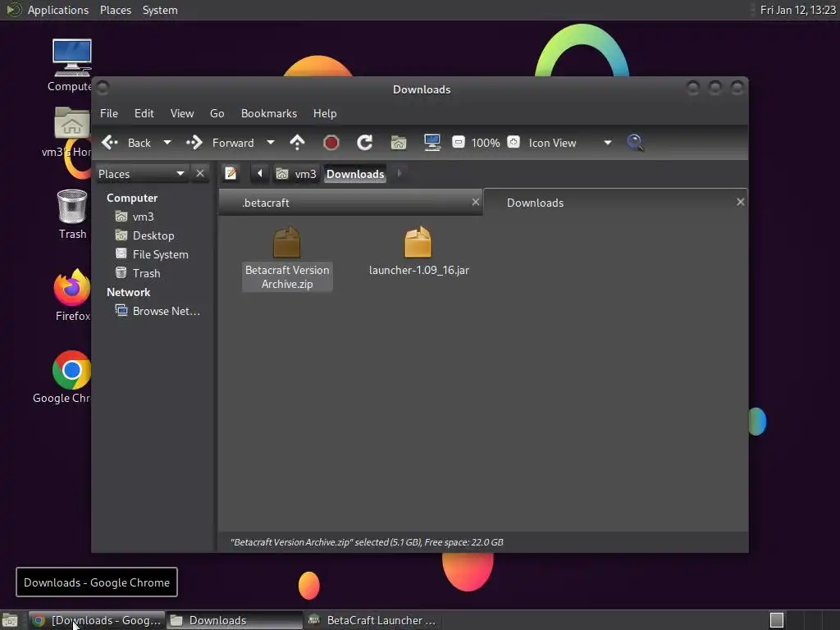Screen dimensions: 840x630
Task: Click the show desktop icon in bottom panel
Action: click(10, 620)
